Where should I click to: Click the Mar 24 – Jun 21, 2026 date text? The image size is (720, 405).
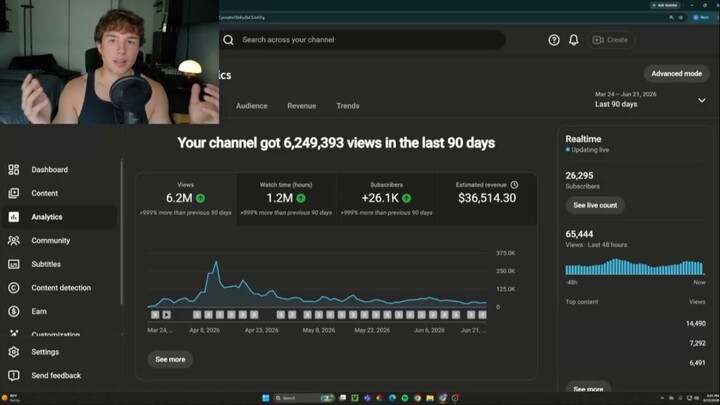pyautogui.click(x=625, y=94)
